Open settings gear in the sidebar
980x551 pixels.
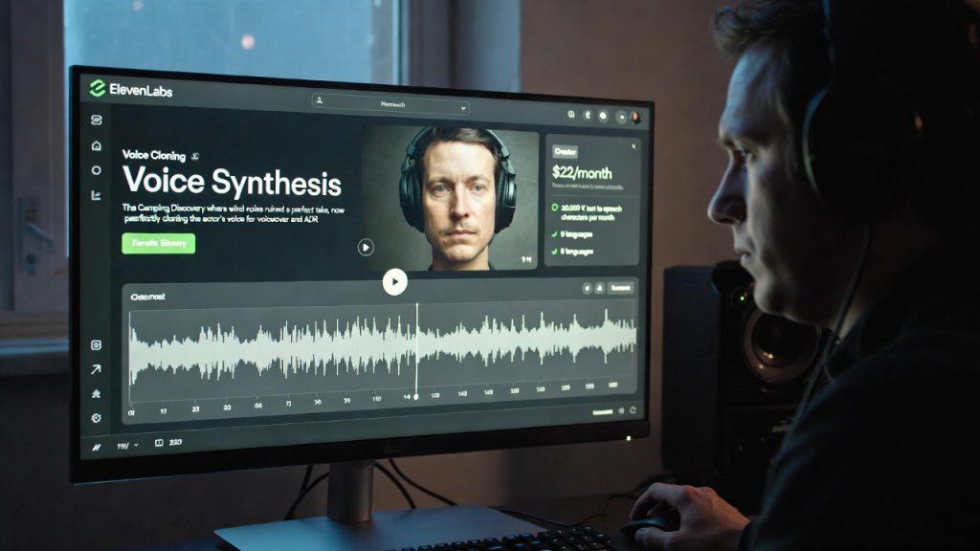[97, 418]
